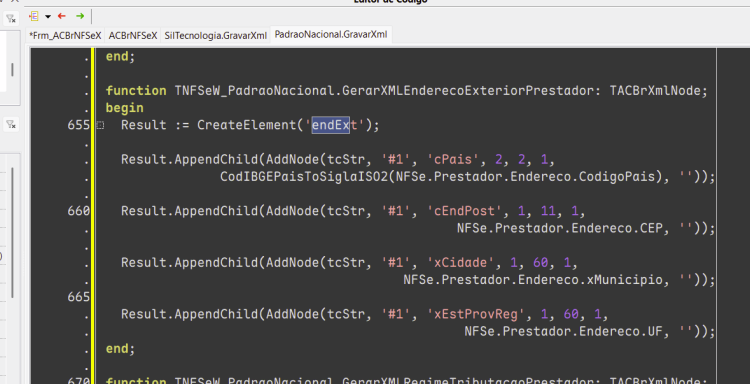The height and width of the screenshot is (384, 750).
Task: Click the 'cEndPost' string literal
Action: 465,211
